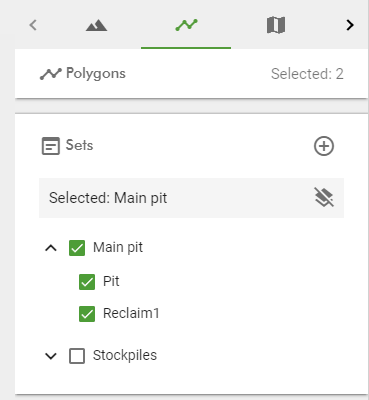Show next tabs with right chevron
This screenshot has width=369, height=400.
(x=350, y=25)
